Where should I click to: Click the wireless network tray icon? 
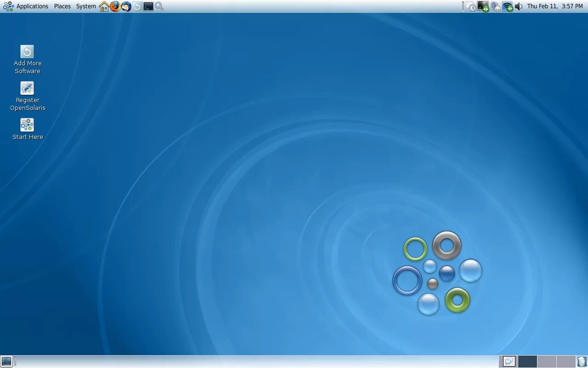coord(507,6)
